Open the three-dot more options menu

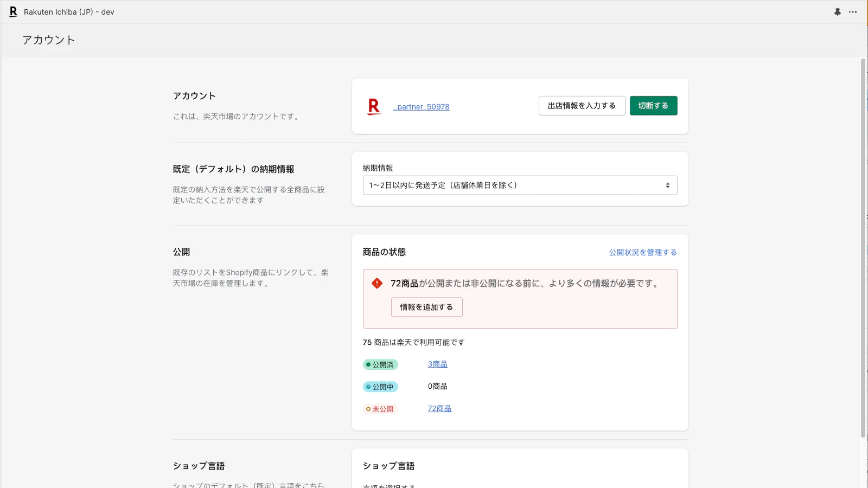tap(853, 12)
